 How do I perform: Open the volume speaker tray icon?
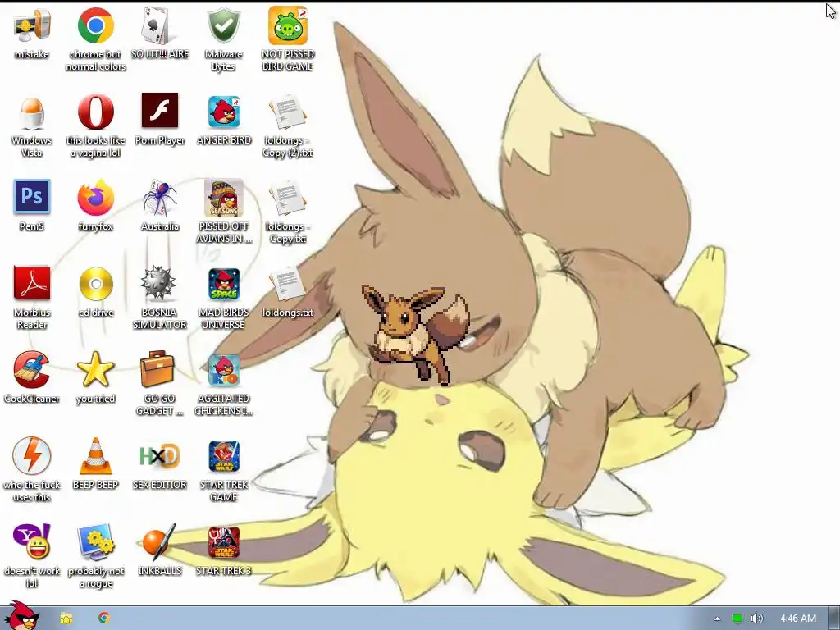tap(756, 619)
